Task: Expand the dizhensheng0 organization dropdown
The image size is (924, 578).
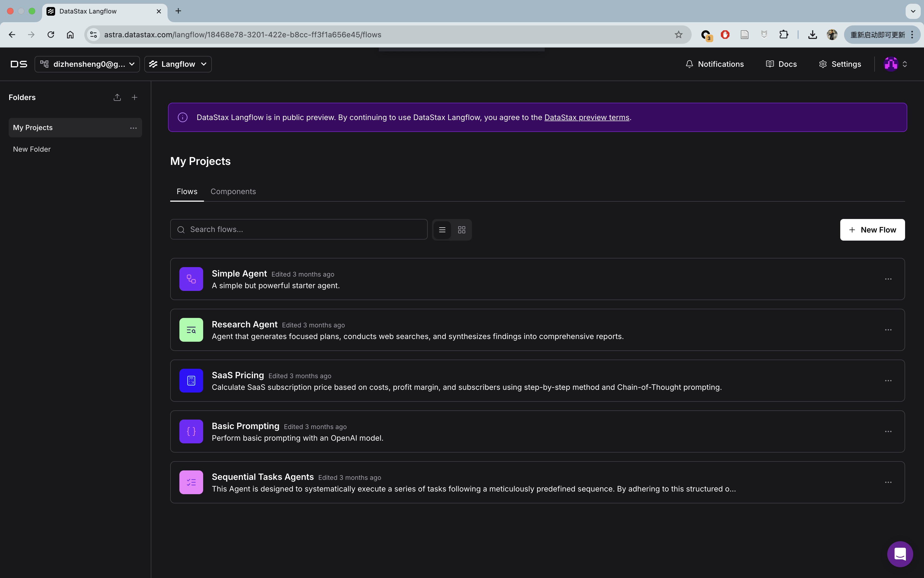Action: [87, 64]
